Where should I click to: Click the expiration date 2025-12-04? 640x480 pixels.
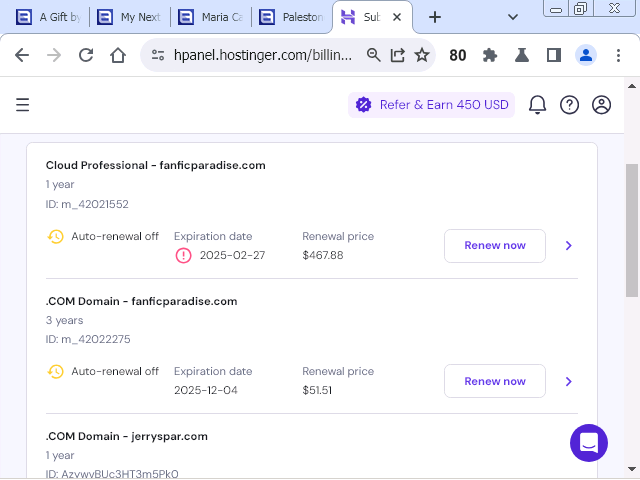(206, 390)
